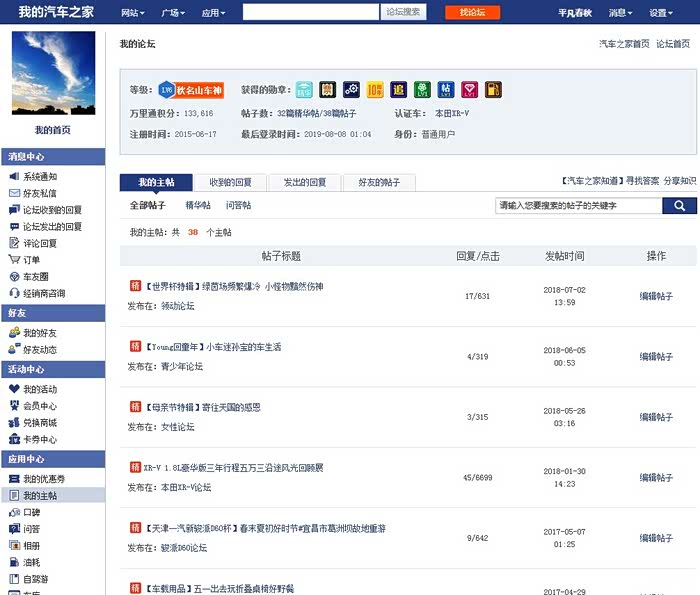Viewport: 700px width, 595px height.
Task: Click the orange 找论坛 button
Action: point(472,13)
